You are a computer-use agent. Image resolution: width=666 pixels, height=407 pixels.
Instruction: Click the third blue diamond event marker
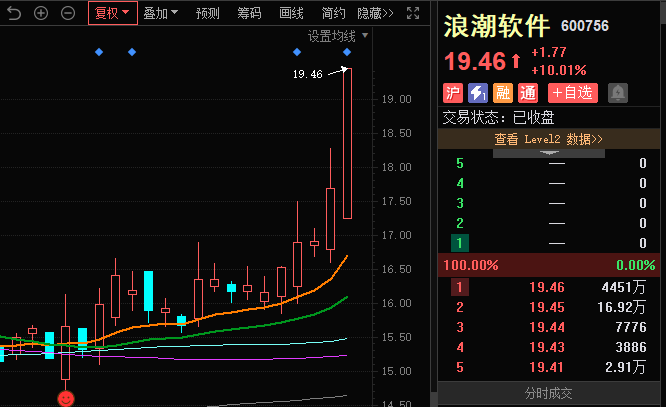tap(297, 52)
